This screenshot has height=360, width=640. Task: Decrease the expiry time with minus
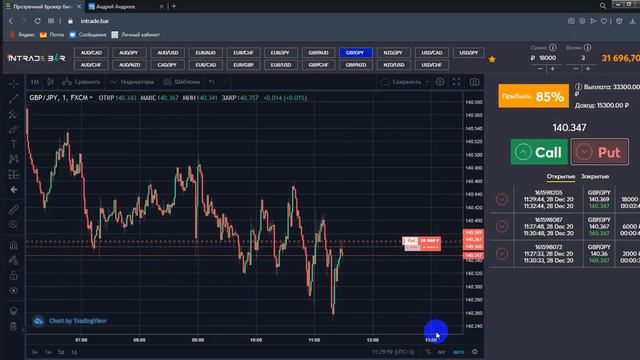[x=576, y=69]
